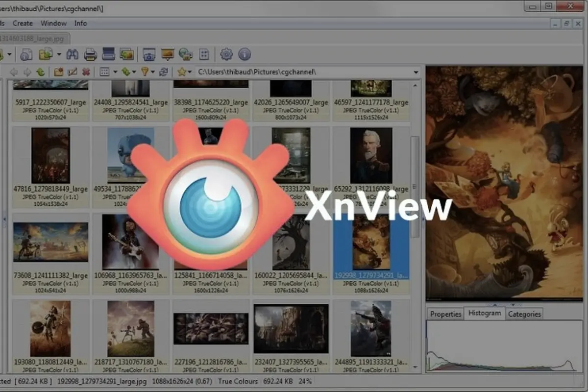Open the filter funnel dropdown
Viewport: 588px width, 392px height.
[x=152, y=72]
